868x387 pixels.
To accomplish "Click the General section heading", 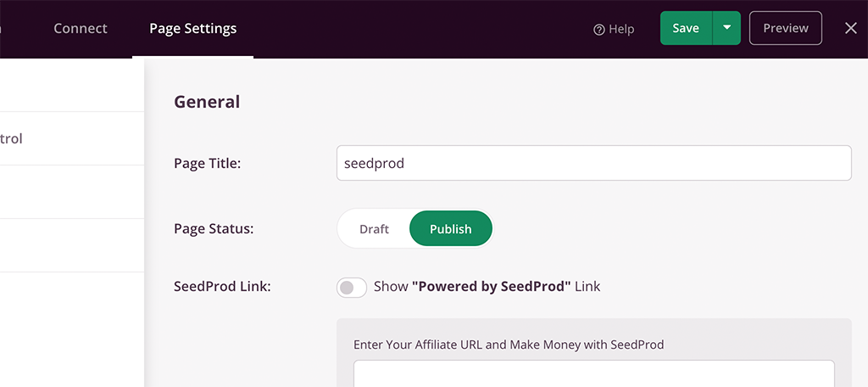I will click(207, 102).
